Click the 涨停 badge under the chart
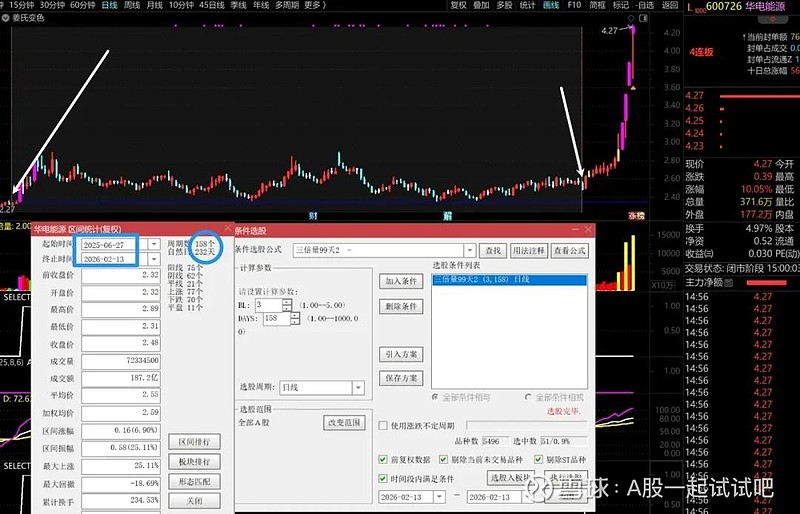800x514 pixels. pyautogui.click(x=636, y=216)
